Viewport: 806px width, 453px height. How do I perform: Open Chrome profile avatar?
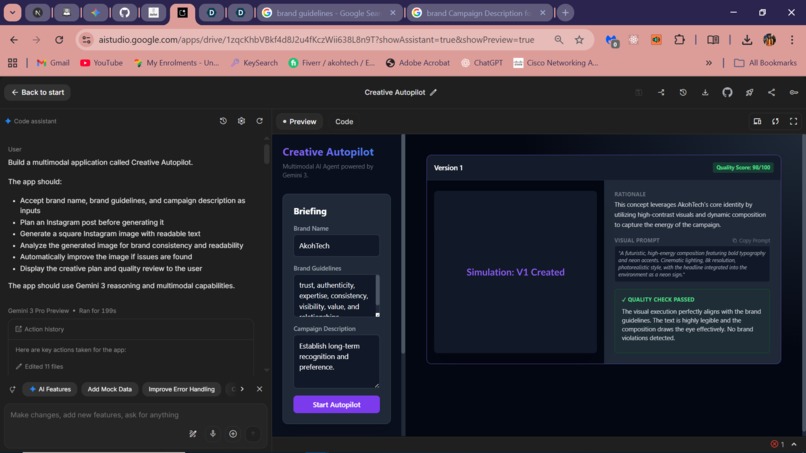(770, 40)
